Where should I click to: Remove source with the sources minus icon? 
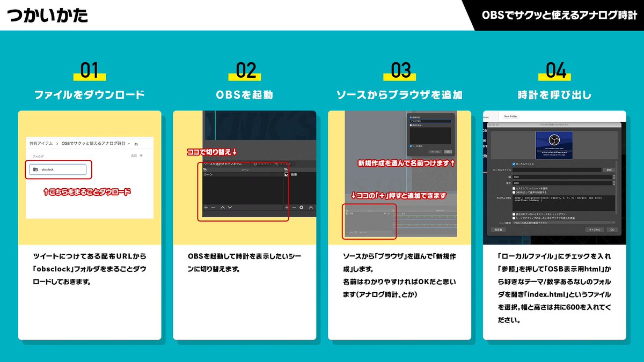[x=294, y=208]
